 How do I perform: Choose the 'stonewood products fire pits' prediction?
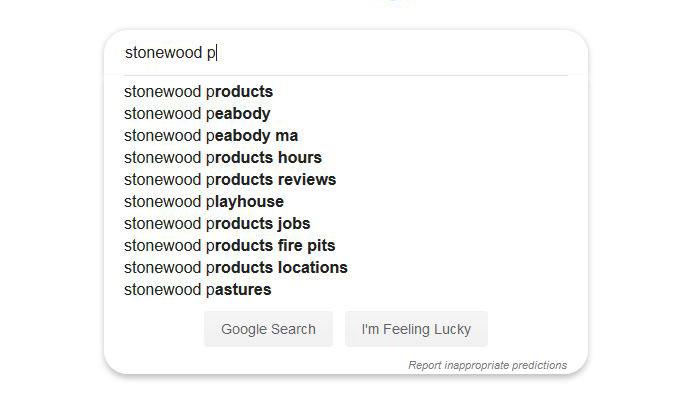tap(230, 246)
